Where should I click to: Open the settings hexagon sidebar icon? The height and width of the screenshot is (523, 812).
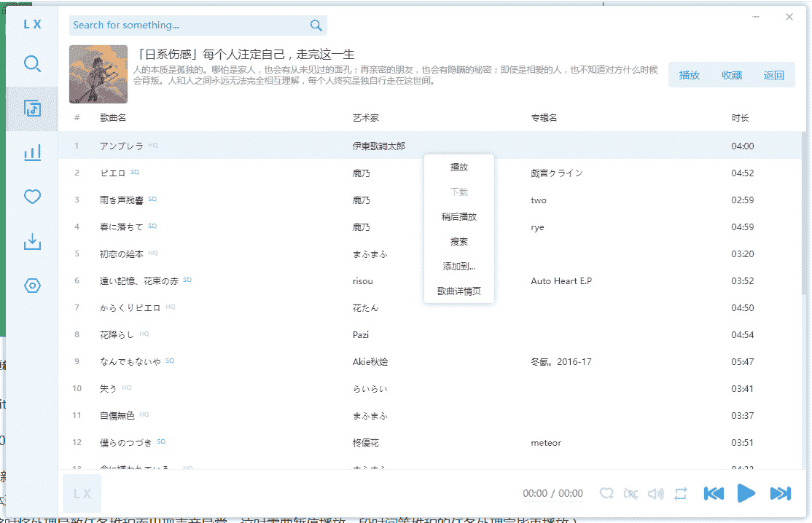(x=32, y=286)
